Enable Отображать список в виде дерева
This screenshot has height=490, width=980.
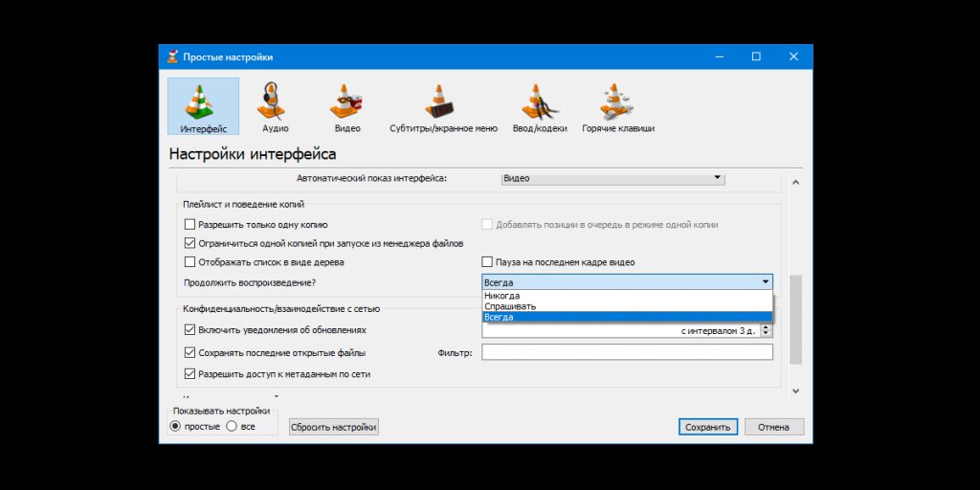tap(190, 262)
